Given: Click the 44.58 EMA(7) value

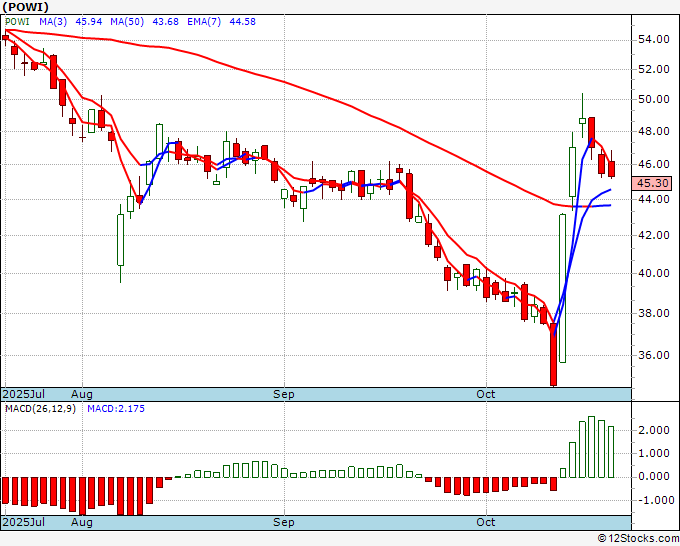Looking at the screenshot, I should click(242, 22).
